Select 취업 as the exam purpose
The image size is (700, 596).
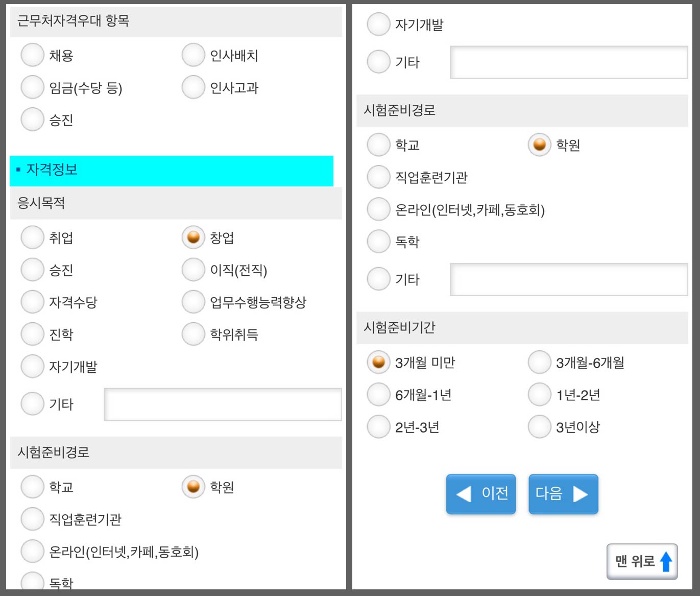coord(32,237)
